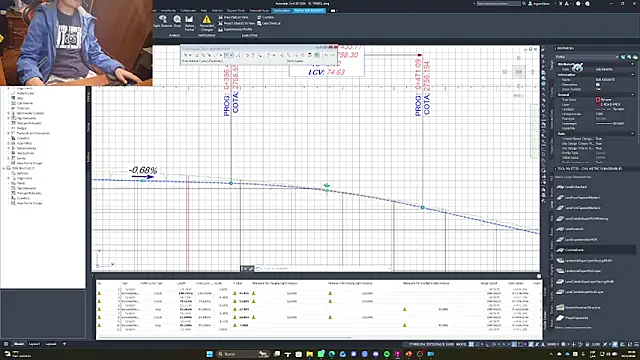The height and width of the screenshot is (360, 640).
Task: Click Data Shortcut in ribbon
Action: point(269,23)
